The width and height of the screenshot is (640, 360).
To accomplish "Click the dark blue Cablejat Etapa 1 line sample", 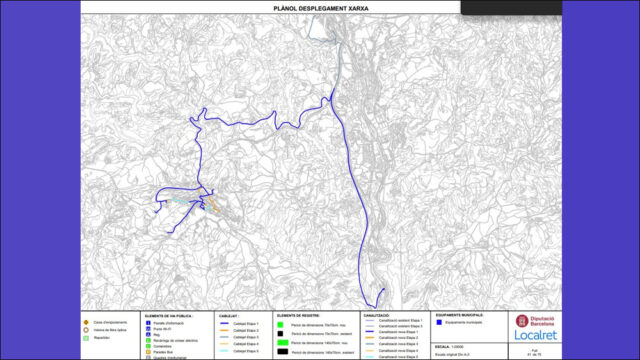I will pos(224,323).
